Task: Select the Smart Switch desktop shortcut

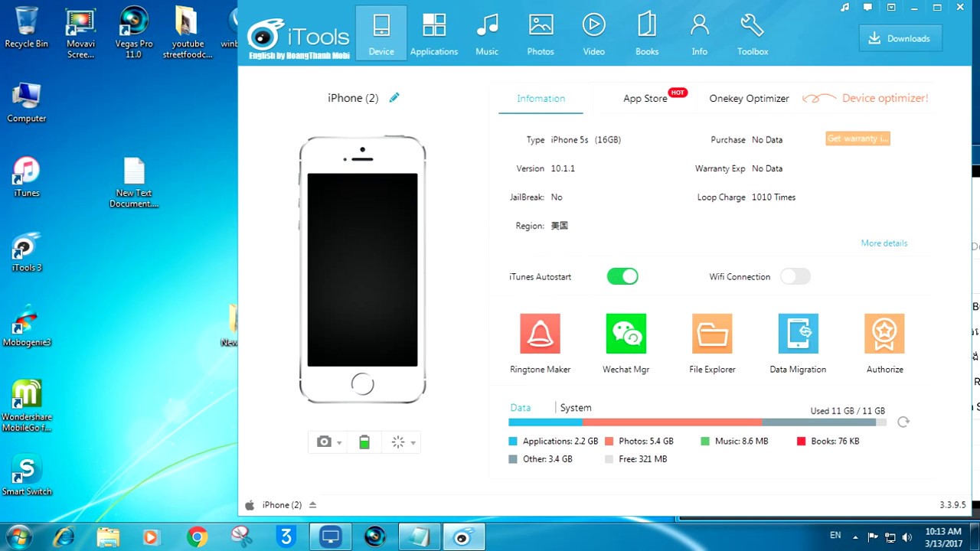Action: point(26,475)
